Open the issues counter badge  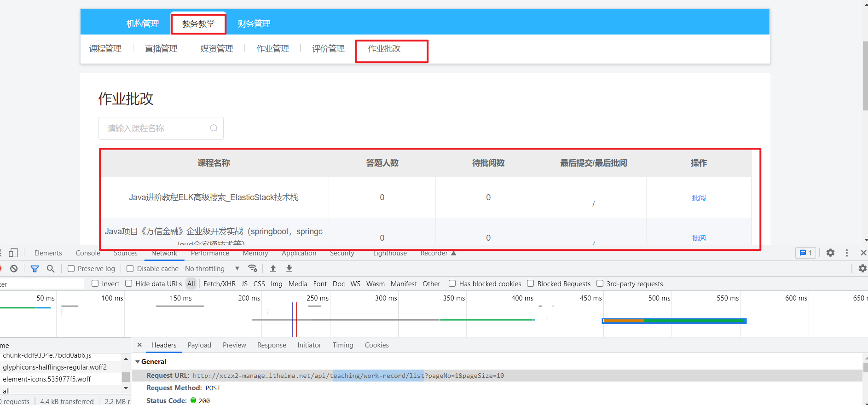(x=805, y=253)
